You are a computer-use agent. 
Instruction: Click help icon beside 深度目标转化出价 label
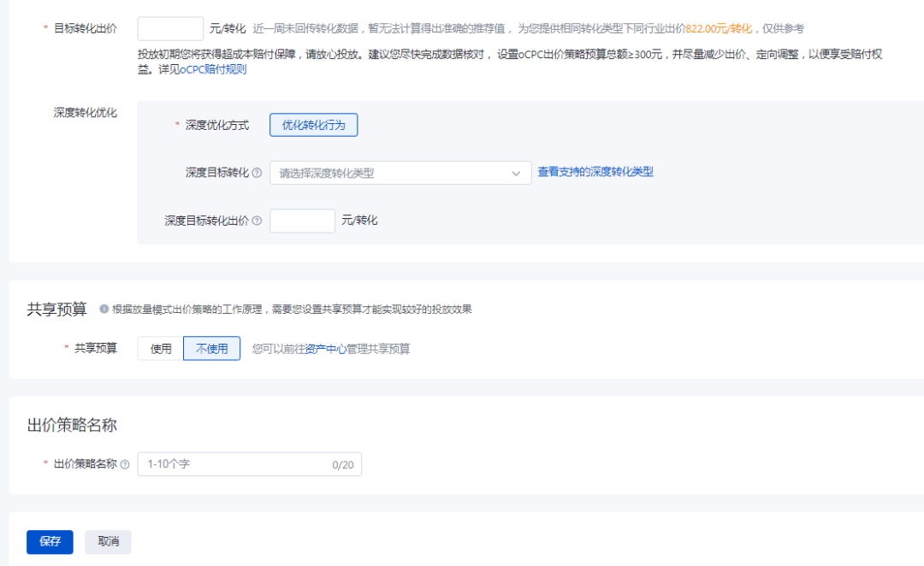click(257, 221)
